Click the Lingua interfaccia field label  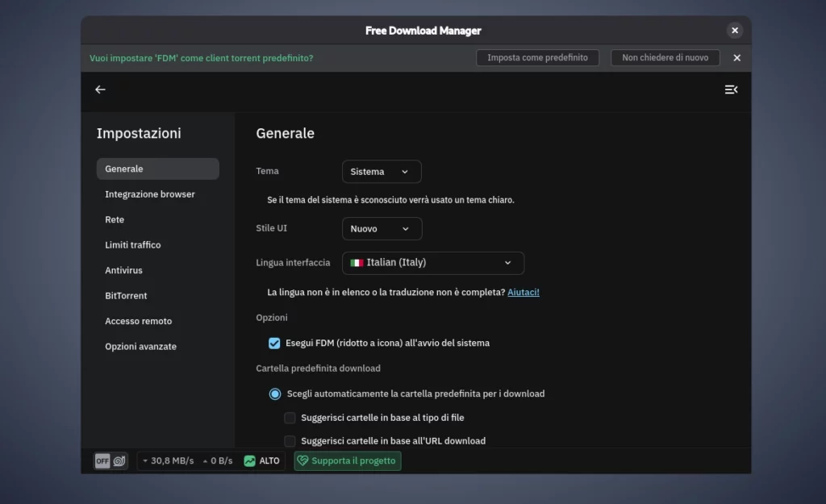pyautogui.click(x=293, y=263)
